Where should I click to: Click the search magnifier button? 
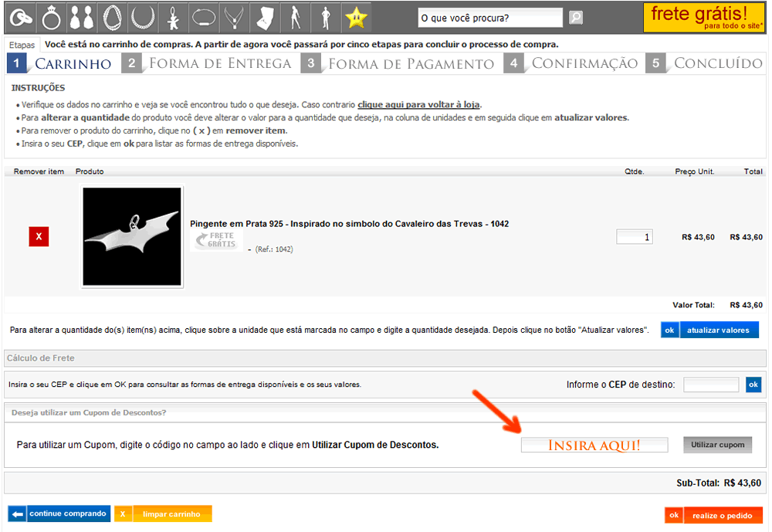(576, 18)
